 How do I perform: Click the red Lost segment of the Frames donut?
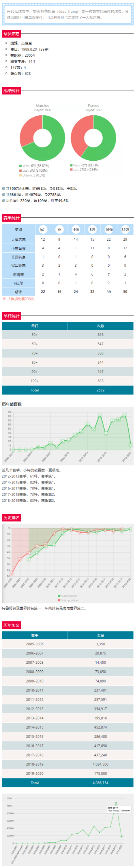coord(78,135)
